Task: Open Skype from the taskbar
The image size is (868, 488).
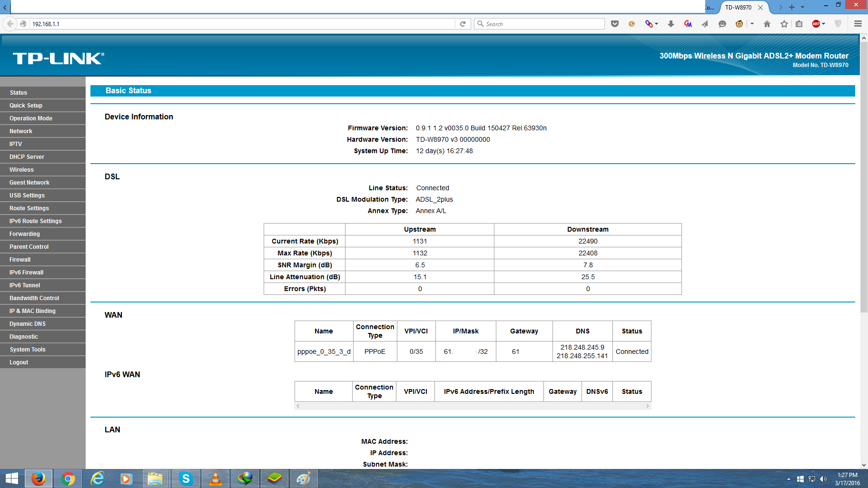Action: coord(186,478)
